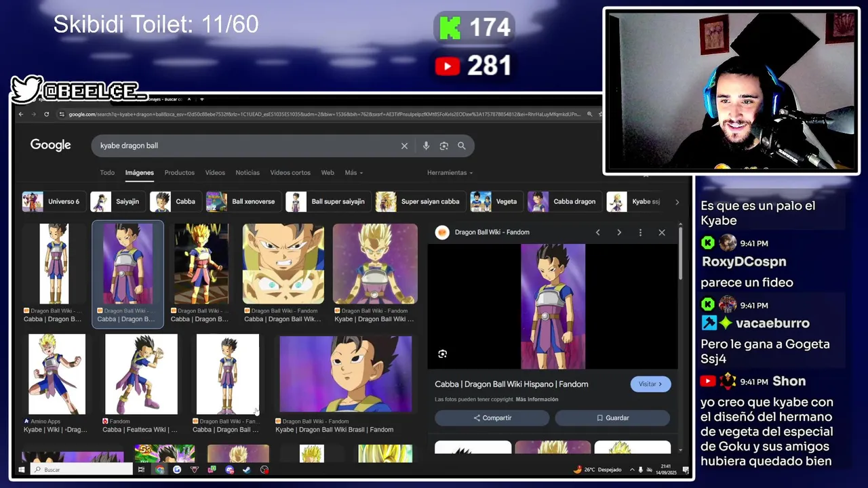Open the Más dropdown menu
This screenshot has height=488, width=868.
pos(353,173)
